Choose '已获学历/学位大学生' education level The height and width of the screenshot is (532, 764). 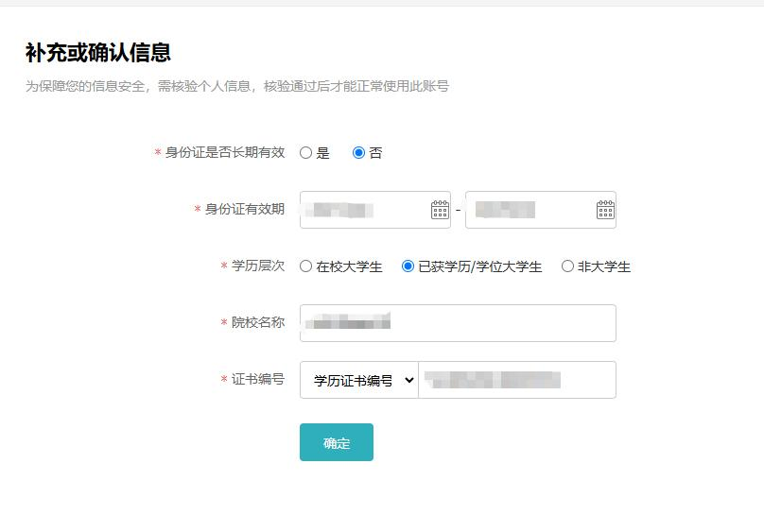[408, 266]
